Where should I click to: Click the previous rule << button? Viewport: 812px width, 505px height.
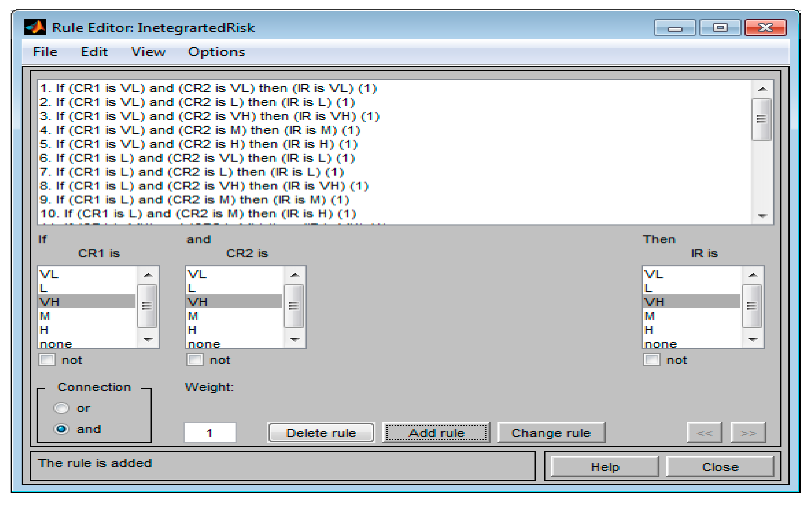pos(704,433)
